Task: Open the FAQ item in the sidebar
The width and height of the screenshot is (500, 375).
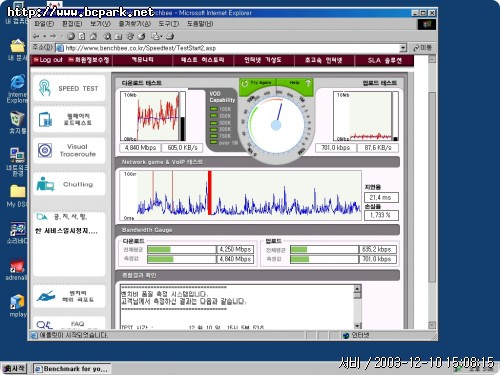Action: pyautogui.click(x=69, y=324)
